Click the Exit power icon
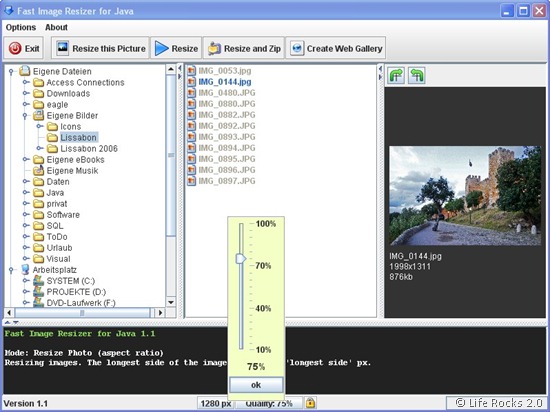 click(x=15, y=48)
